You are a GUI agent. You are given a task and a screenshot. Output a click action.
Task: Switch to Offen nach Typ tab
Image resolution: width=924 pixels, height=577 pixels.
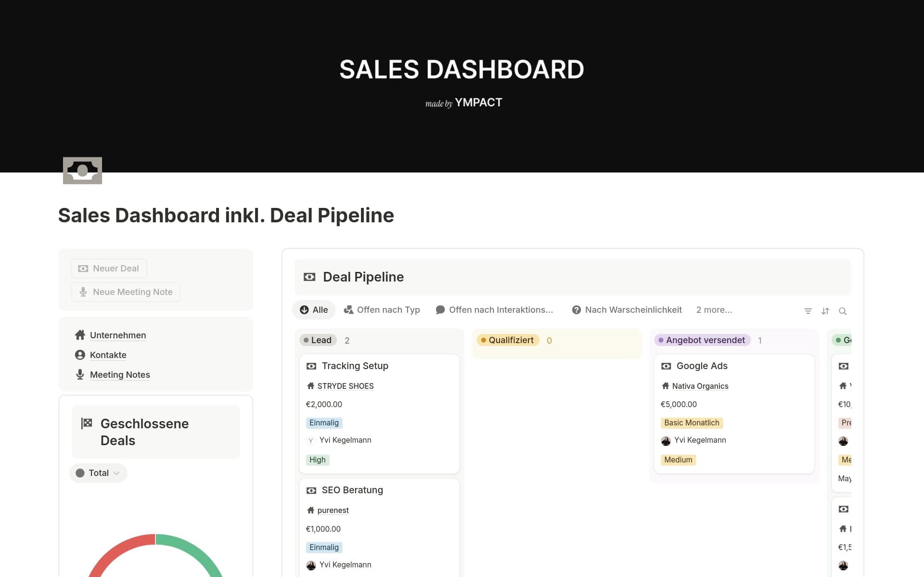tap(382, 310)
